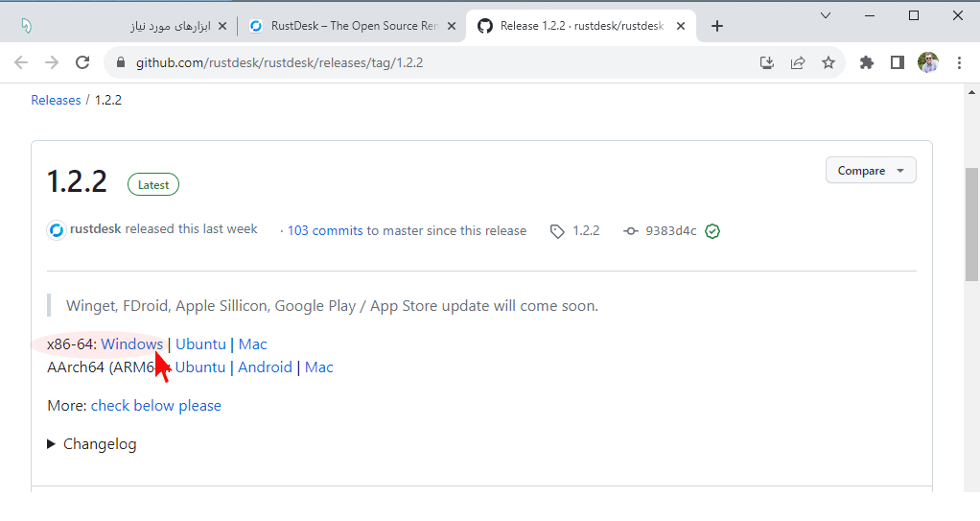Open the Compare dropdown
Image resolution: width=980 pixels, height=521 pixels.
click(x=871, y=170)
